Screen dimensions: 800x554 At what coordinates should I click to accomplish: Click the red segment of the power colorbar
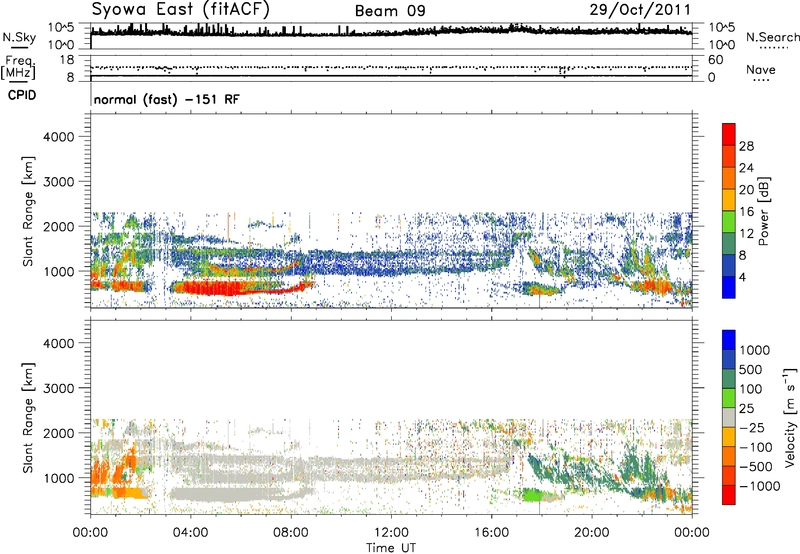click(729, 134)
